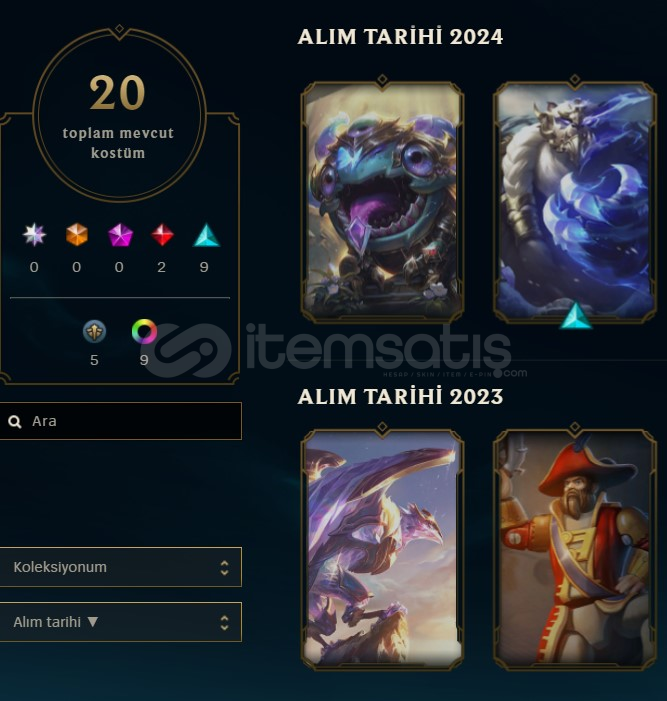
Task: Click the rainbow chroma ring icon
Action: click(144, 331)
